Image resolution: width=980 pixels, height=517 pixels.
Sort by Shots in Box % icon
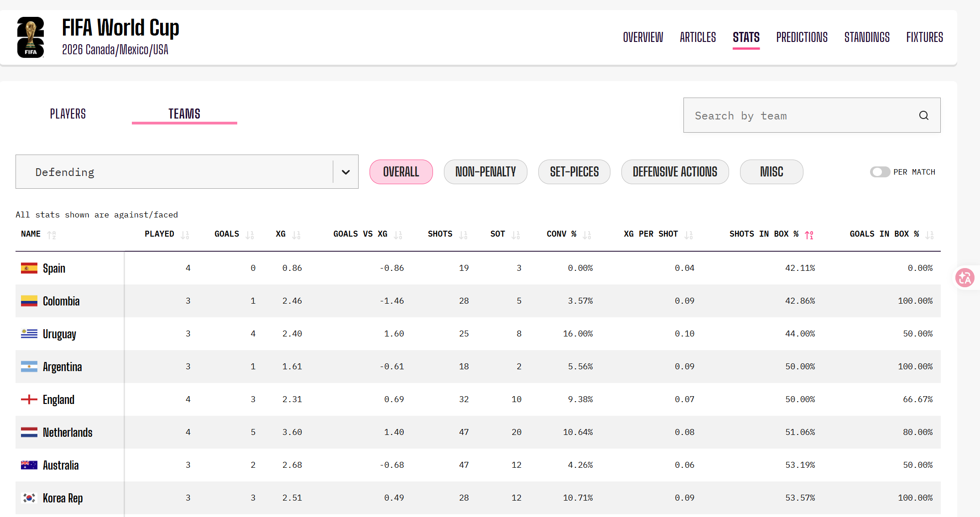809,235
